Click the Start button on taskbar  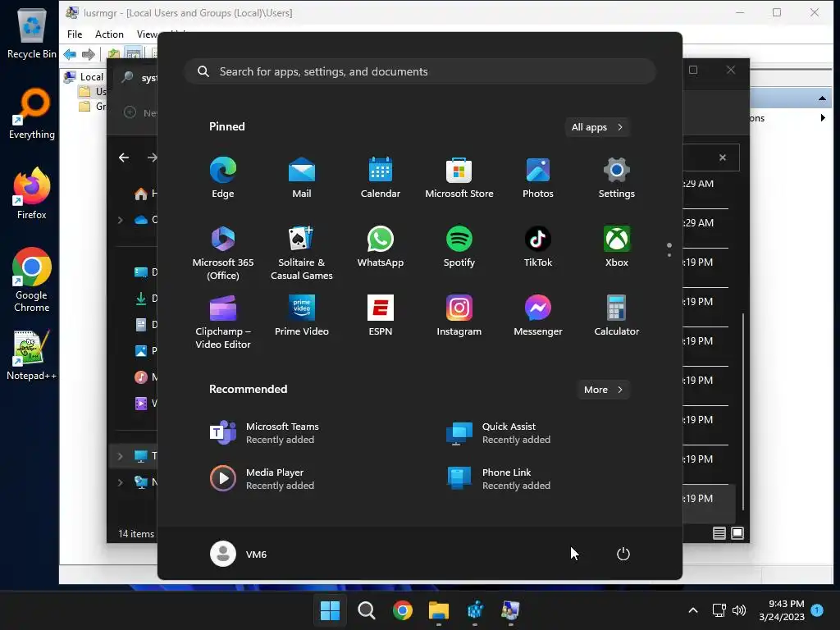tap(330, 610)
